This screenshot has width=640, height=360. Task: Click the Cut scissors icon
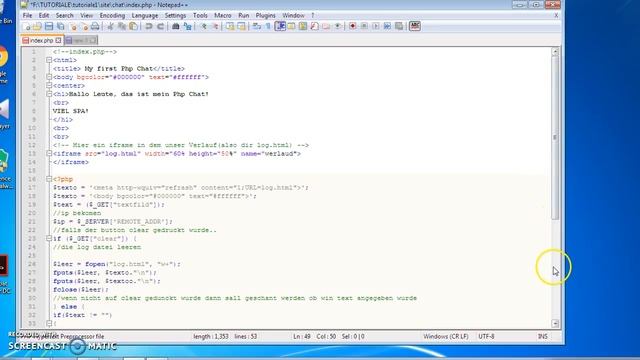(x=110, y=27)
